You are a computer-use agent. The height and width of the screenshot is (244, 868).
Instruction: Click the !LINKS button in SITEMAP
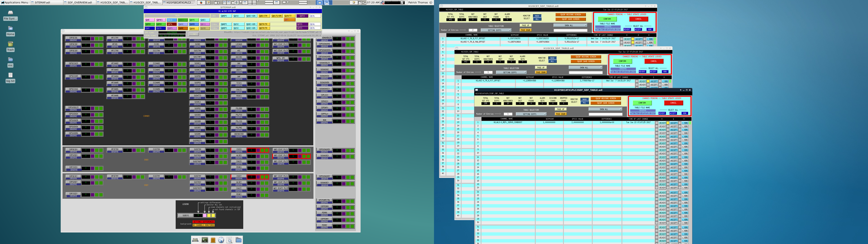point(194,34)
